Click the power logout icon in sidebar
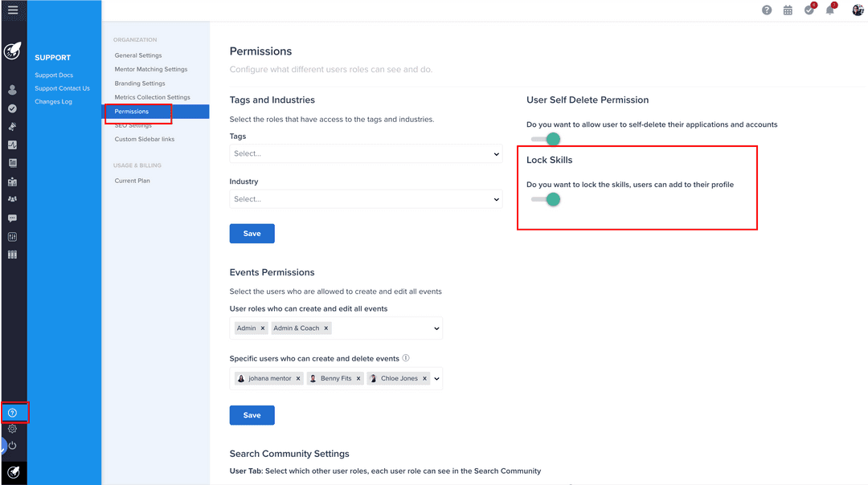The image size is (868, 485). point(13,446)
